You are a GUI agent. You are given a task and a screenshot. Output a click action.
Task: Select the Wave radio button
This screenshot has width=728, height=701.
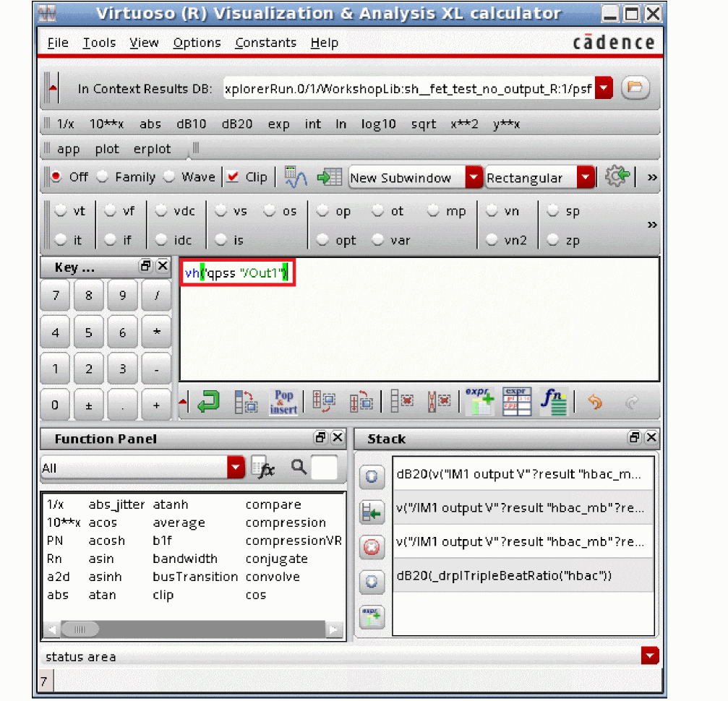(169, 177)
